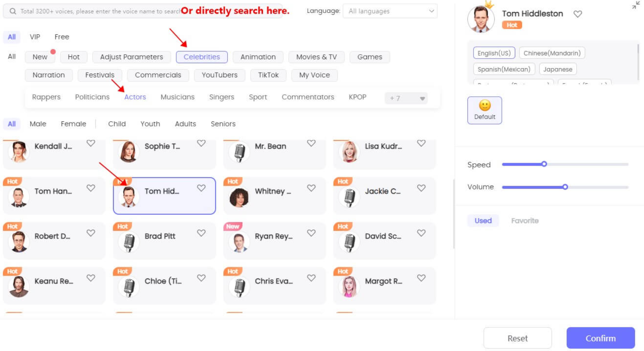Viewport: 644px width, 351px height.
Task: Favorite the Tom Hanks voice heart icon
Action: click(x=91, y=188)
